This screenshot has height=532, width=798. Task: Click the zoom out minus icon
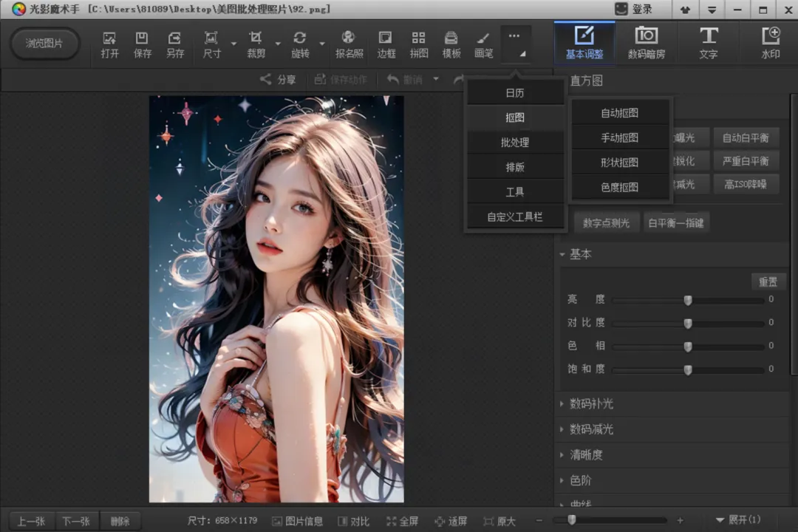[x=539, y=520]
